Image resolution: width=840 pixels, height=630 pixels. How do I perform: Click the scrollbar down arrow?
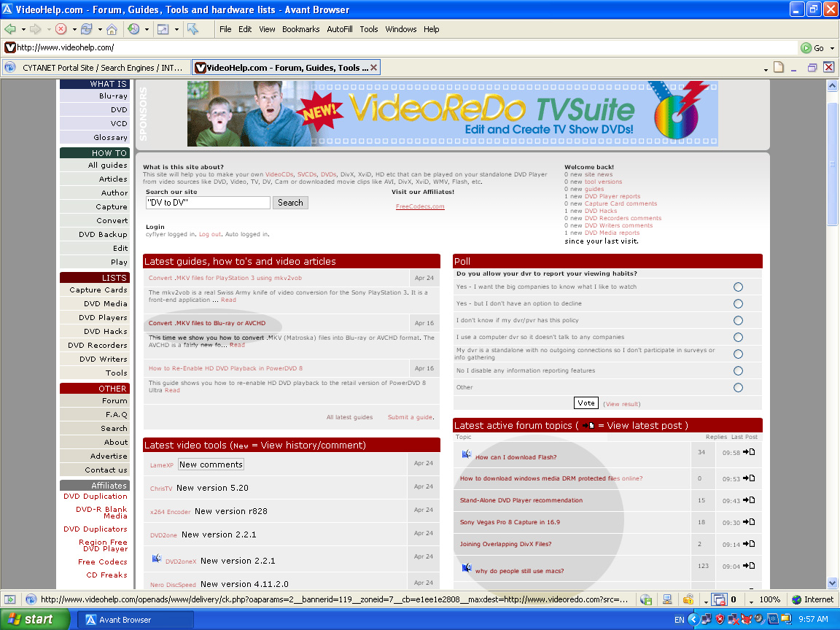[x=832, y=583]
